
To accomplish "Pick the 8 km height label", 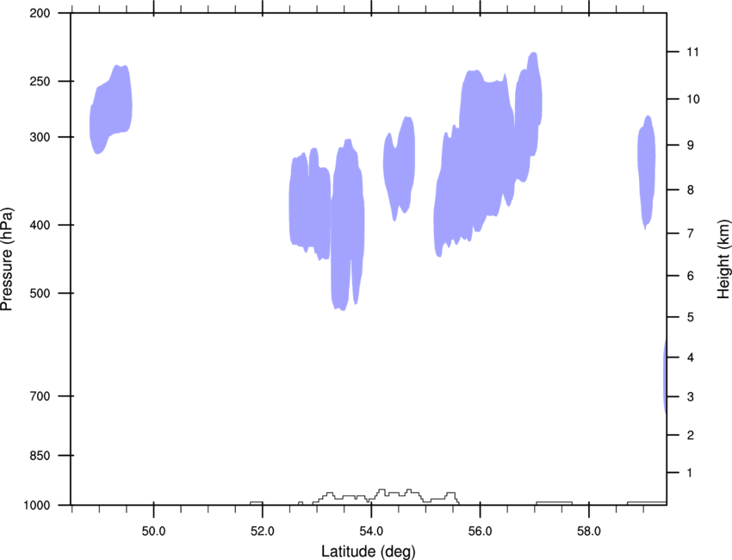I will coord(691,190).
